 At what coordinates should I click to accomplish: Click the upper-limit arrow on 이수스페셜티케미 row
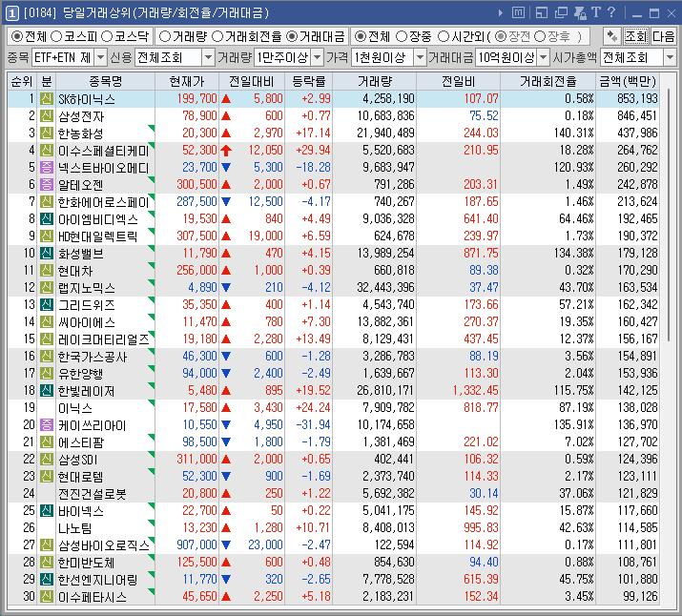coord(226,151)
